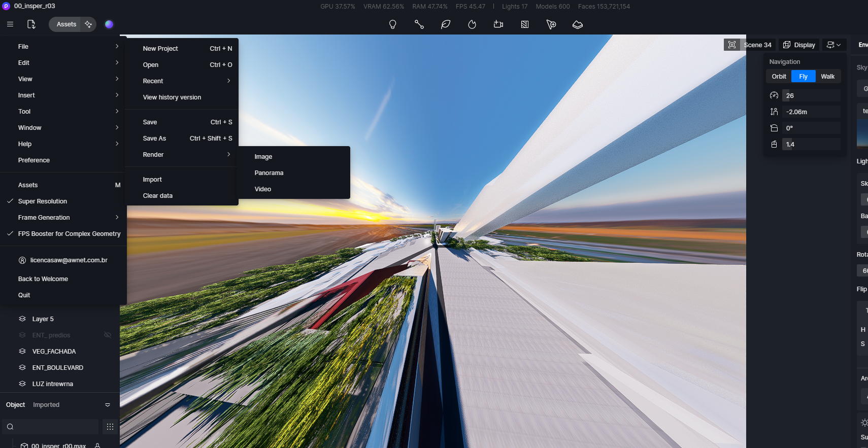The image size is (868, 448).
Task: Expand the View submenu
Action: (63, 79)
